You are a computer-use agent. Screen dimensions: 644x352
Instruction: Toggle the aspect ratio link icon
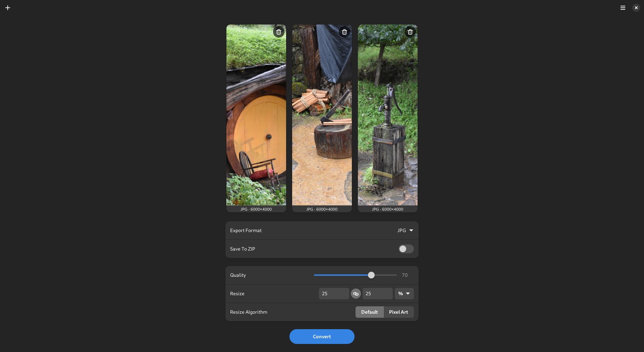356,294
